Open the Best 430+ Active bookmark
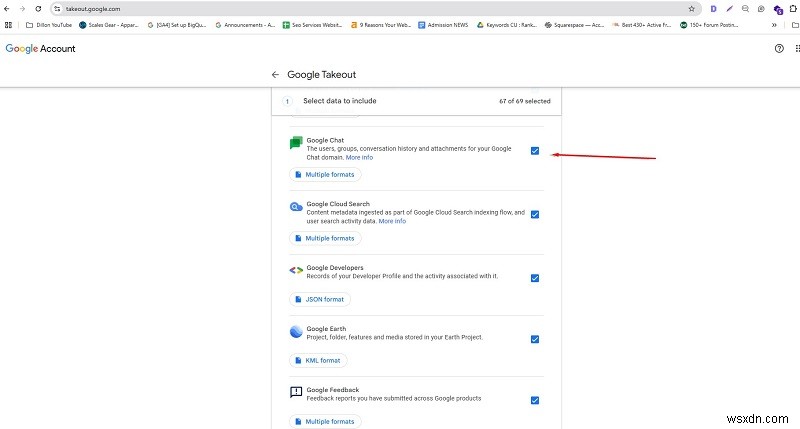Screen dimensions: 800x429 (642, 24)
